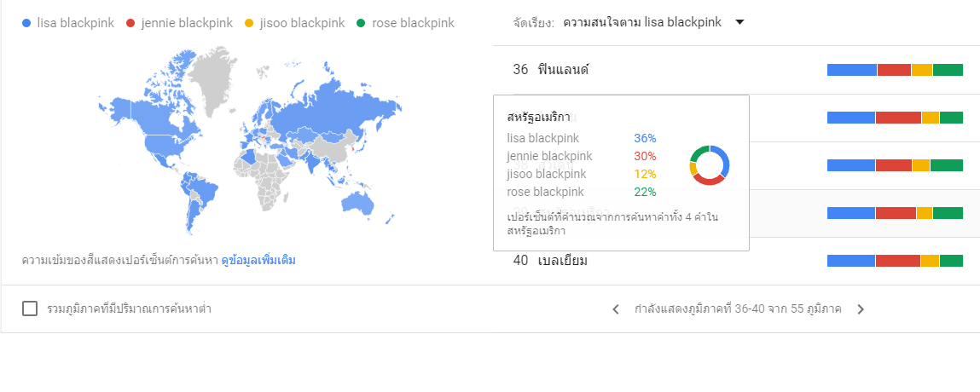
Task: Open the ดูข้อมูลเพิ่มเติม link
Action: pyautogui.click(x=258, y=260)
